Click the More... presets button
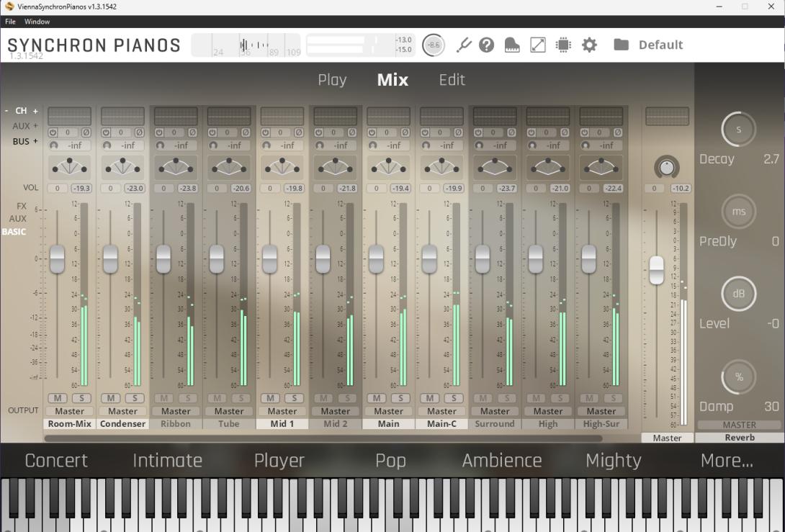 pyautogui.click(x=727, y=461)
